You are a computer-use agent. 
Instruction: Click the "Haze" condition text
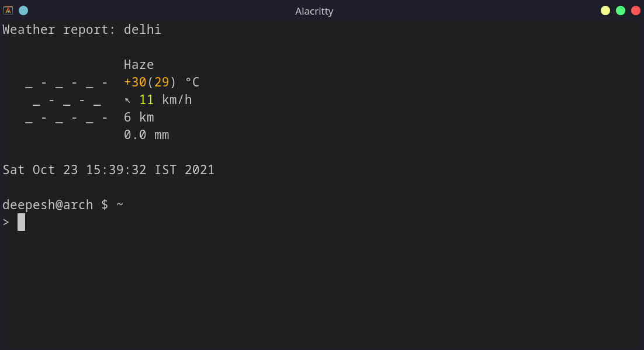[x=139, y=64]
